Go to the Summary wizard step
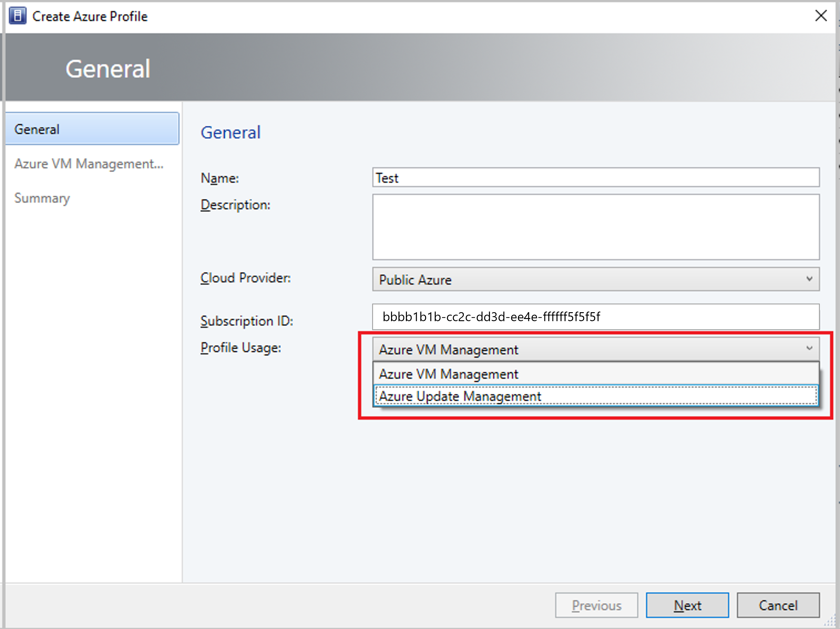The image size is (840, 629). coord(42,198)
